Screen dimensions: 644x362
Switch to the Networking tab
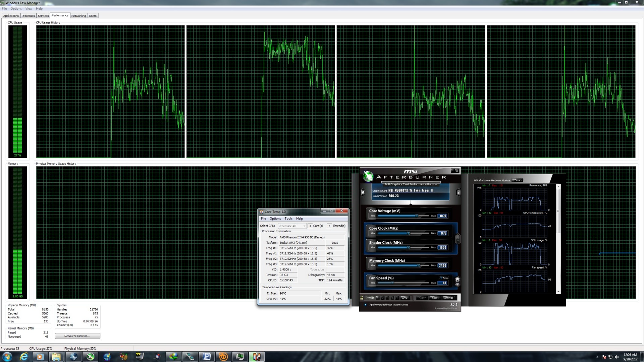pyautogui.click(x=78, y=16)
